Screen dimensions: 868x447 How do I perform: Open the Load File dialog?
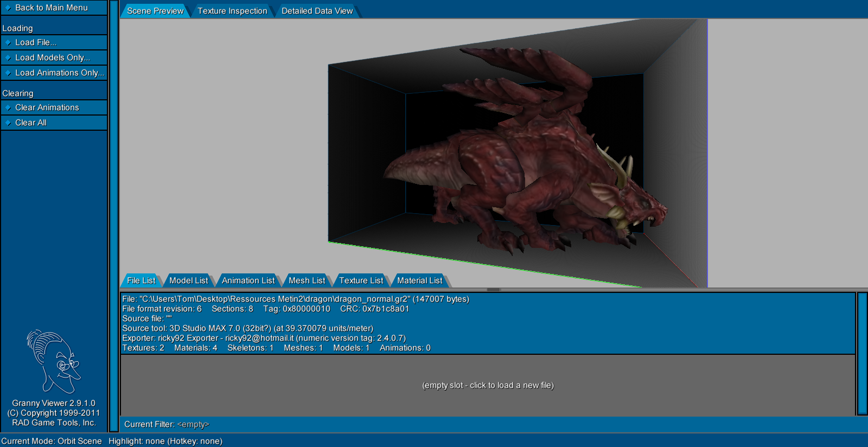(54, 42)
